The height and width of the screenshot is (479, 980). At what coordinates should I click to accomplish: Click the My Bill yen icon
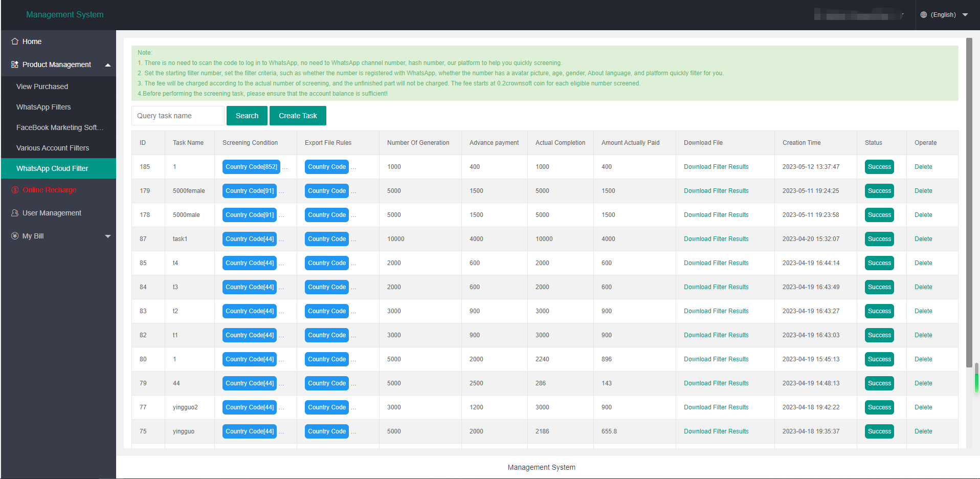tap(15, 236)
